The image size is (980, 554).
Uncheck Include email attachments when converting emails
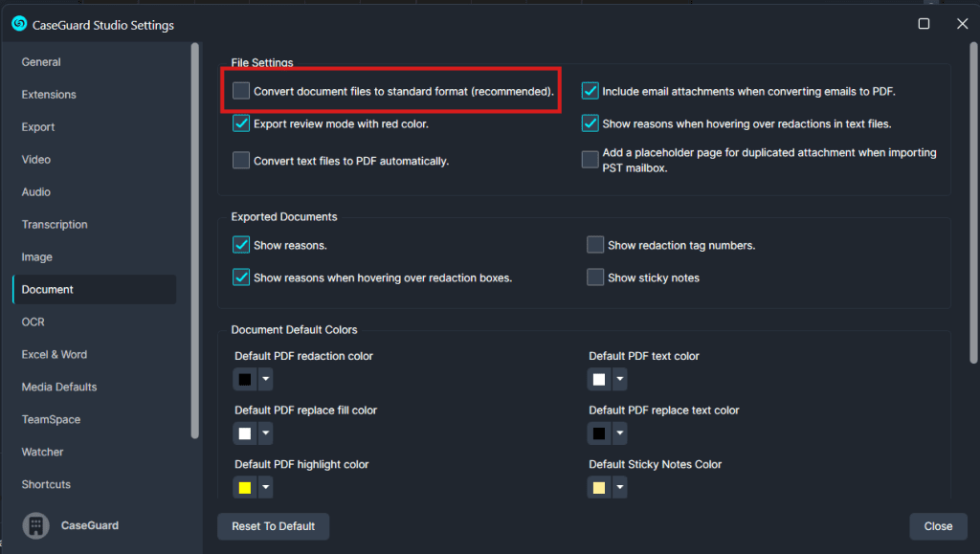tap(590, 92)
